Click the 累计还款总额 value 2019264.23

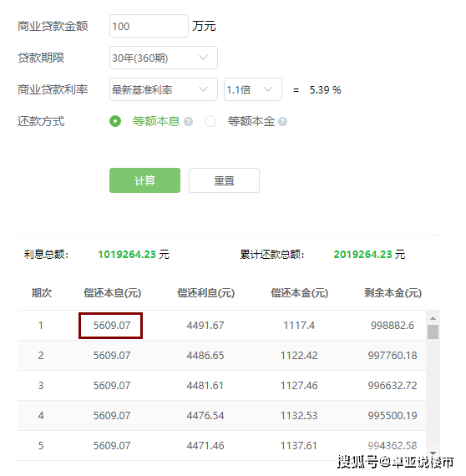[x=362, y=255]
